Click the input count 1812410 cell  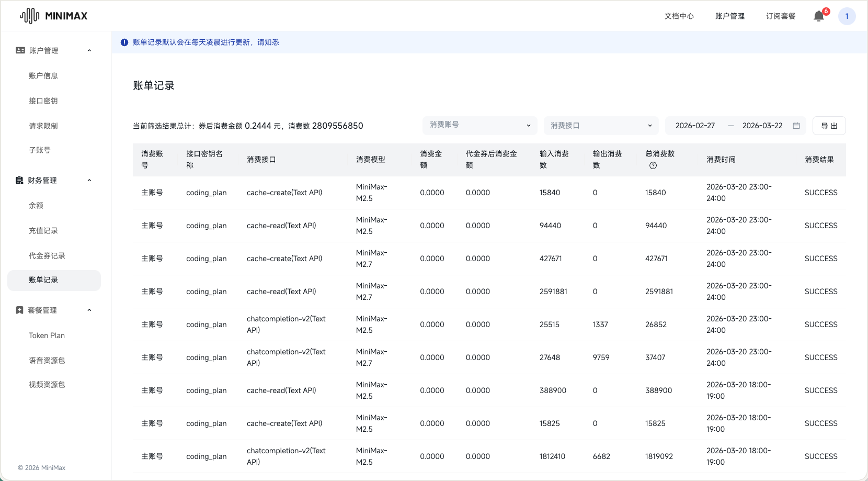[552, 456]
